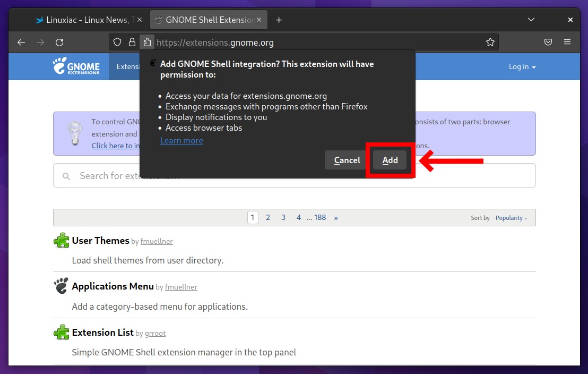This screenshot has width=588, height=374.
Task: Open the Log in dropdown
Action: click(522, 66)
